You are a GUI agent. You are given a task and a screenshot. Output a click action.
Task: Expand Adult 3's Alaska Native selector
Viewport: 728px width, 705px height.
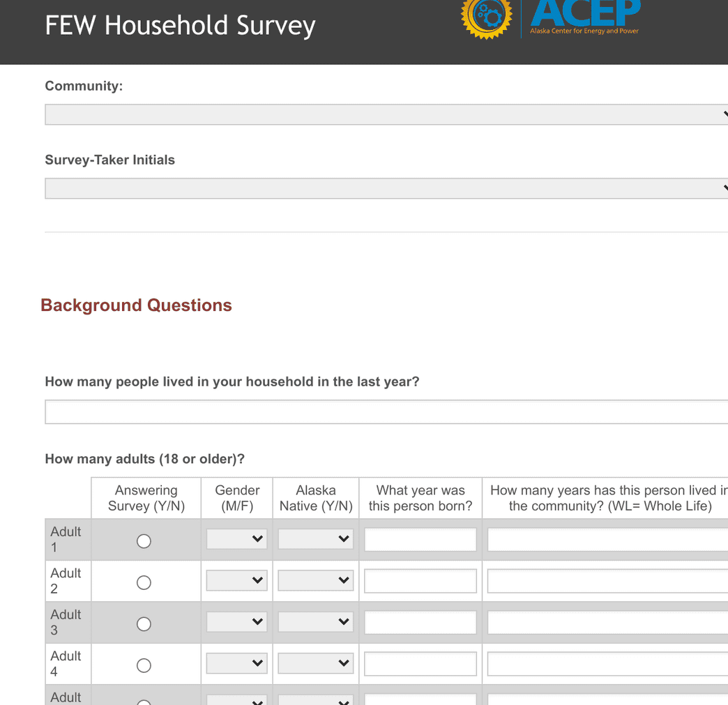[x=315, y=621]
